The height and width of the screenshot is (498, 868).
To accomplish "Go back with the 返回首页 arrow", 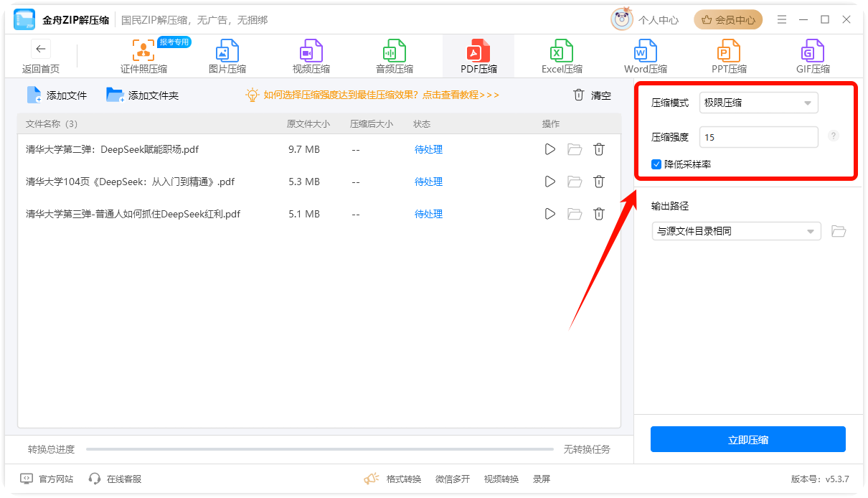I will coord(41,49).
